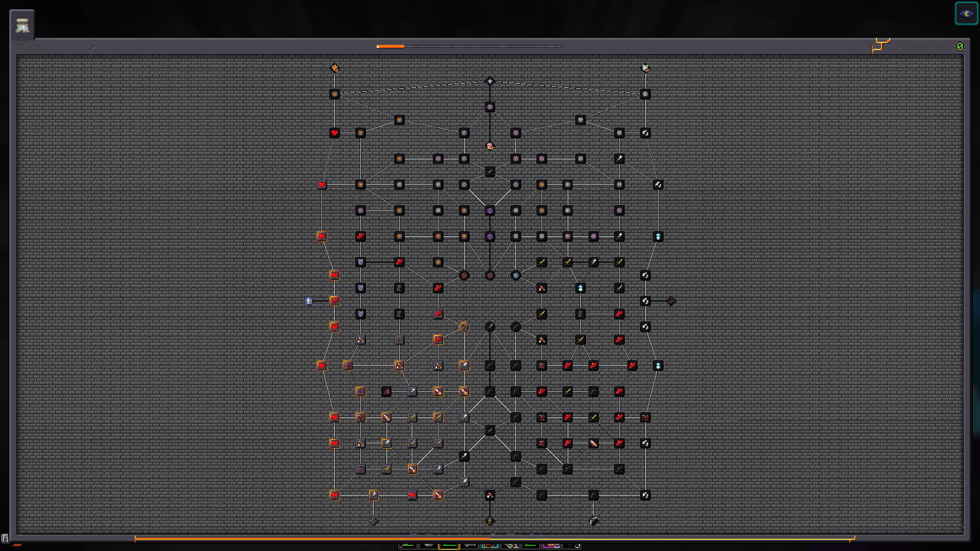
Task: Select the frost gem node atop the right column
Action: click(645, 68)
